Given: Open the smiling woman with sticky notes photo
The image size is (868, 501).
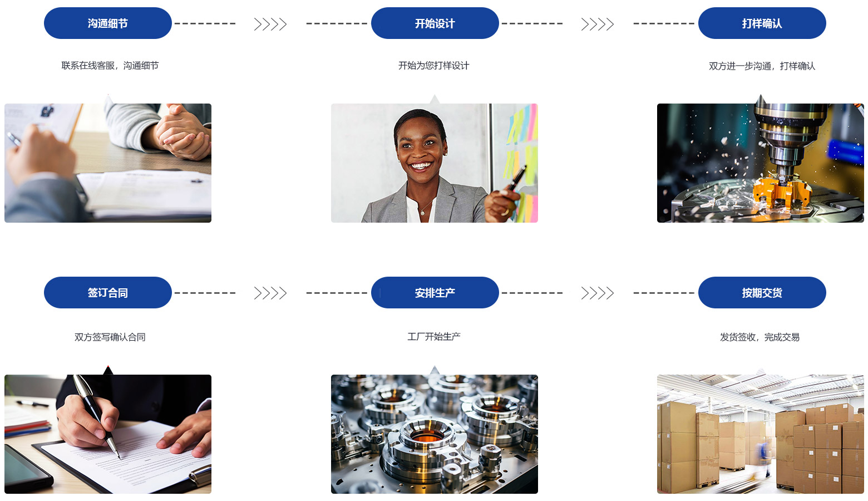Looking at the screenshot, I should point(435,163).
